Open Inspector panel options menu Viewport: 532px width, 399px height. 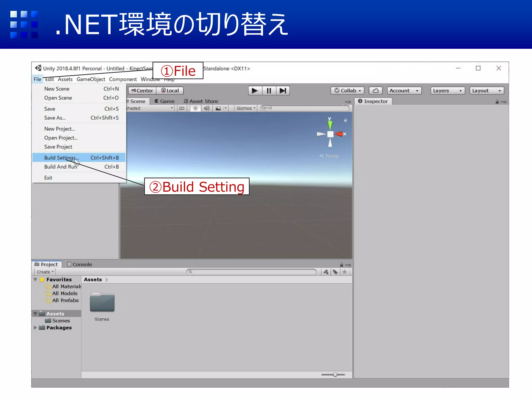pyautogui.click(x=504, y=102)
